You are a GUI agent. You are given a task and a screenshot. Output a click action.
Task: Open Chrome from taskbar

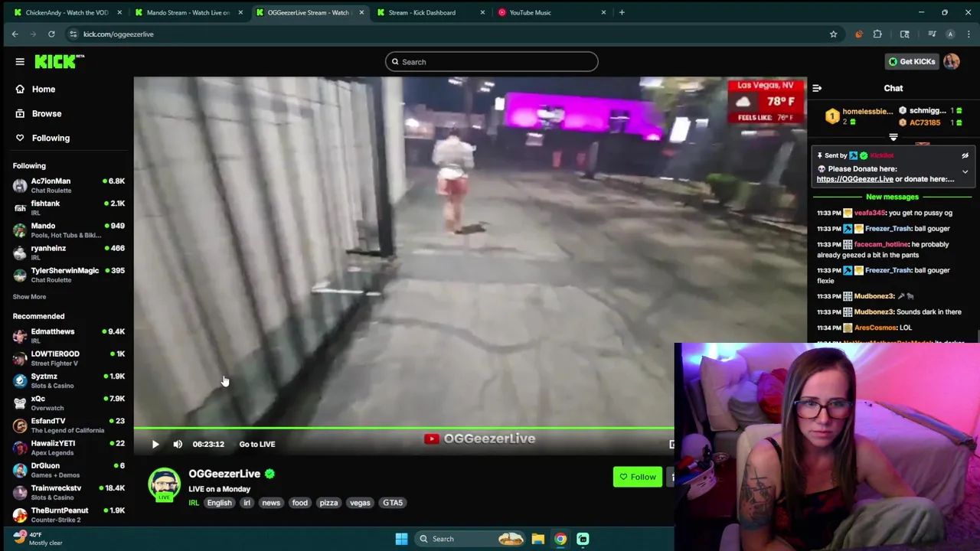click(560, 539)
